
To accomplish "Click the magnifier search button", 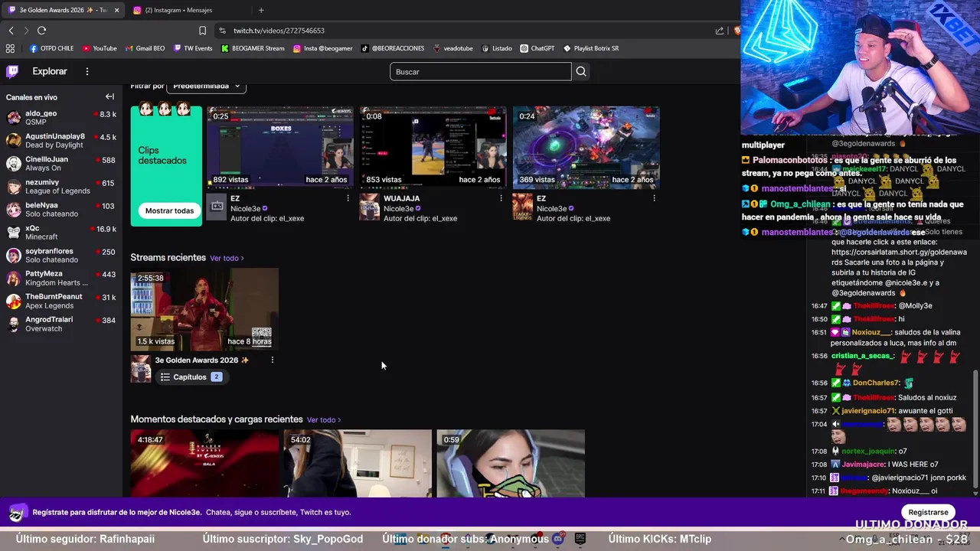I will point(581,72).
